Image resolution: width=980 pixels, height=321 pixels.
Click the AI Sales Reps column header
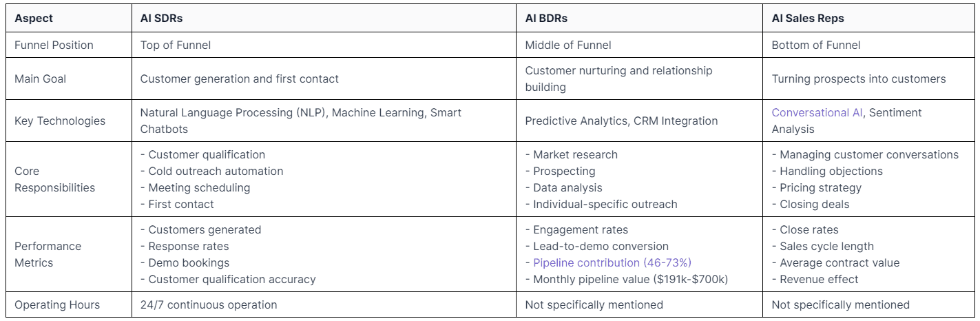click(x=808, y=19)
